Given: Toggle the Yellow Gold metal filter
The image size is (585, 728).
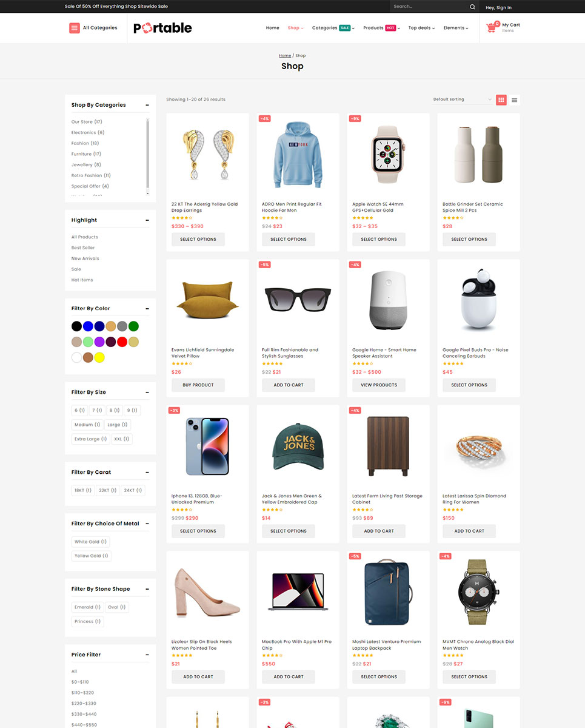Looking at the screenshot, I should coord(91,556).
